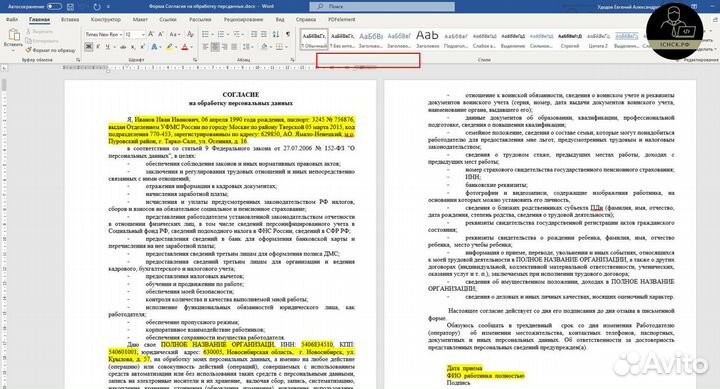Click the Вставить paste icon
720x389 pixels.
click(13, 35)
